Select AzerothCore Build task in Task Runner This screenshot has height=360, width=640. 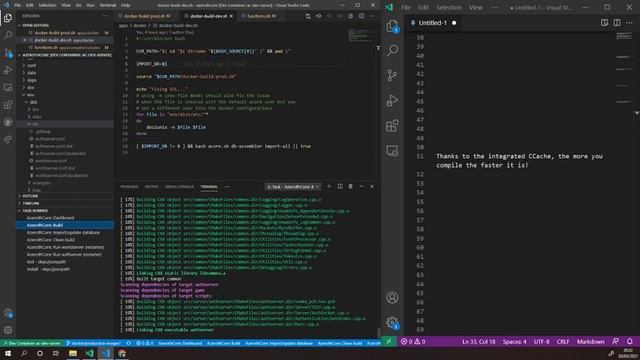[65, 225]
